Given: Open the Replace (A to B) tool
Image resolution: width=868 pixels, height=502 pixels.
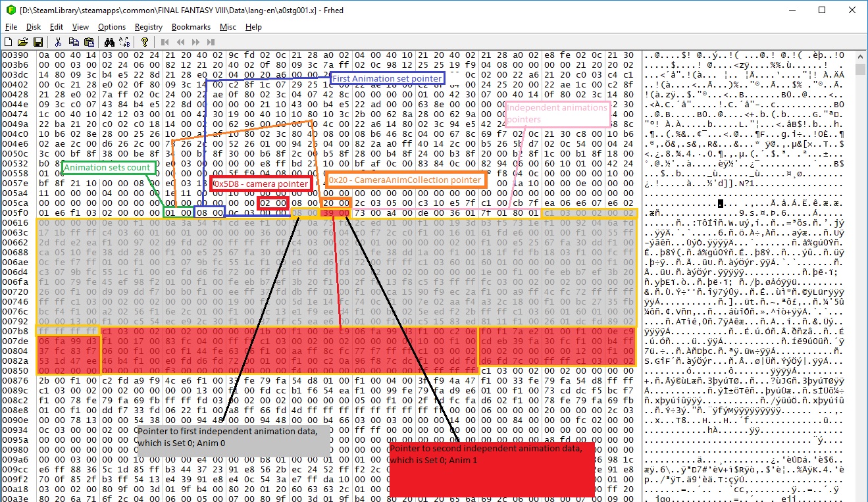Looking at the screenshot, I should pos(124,41).
